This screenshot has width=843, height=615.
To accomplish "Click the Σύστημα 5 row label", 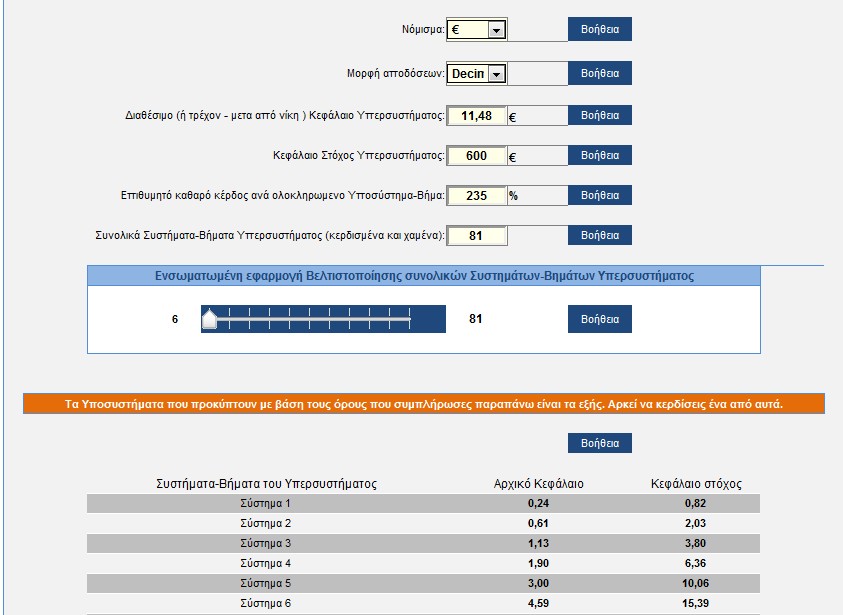I will pos(266,583).
